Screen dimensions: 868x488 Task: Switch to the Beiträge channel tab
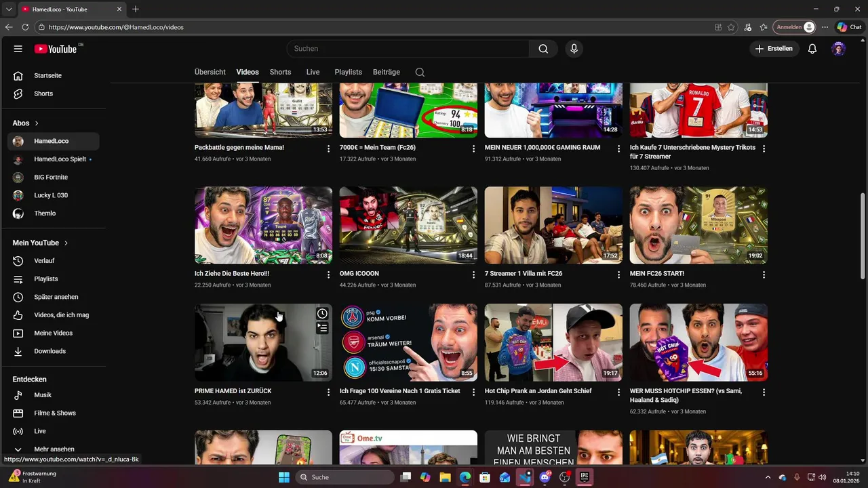pos(387,72)
